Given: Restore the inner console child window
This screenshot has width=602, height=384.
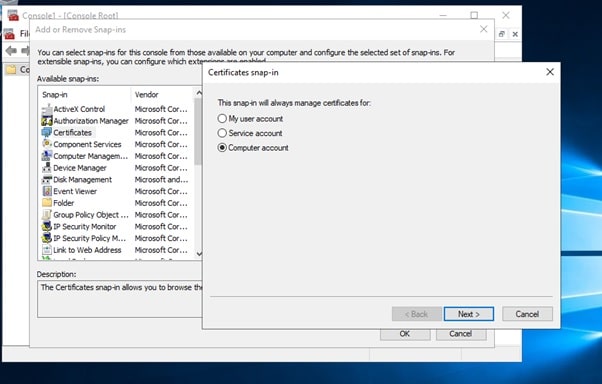Looking at the screenshot, I should (x=502, y=34).
